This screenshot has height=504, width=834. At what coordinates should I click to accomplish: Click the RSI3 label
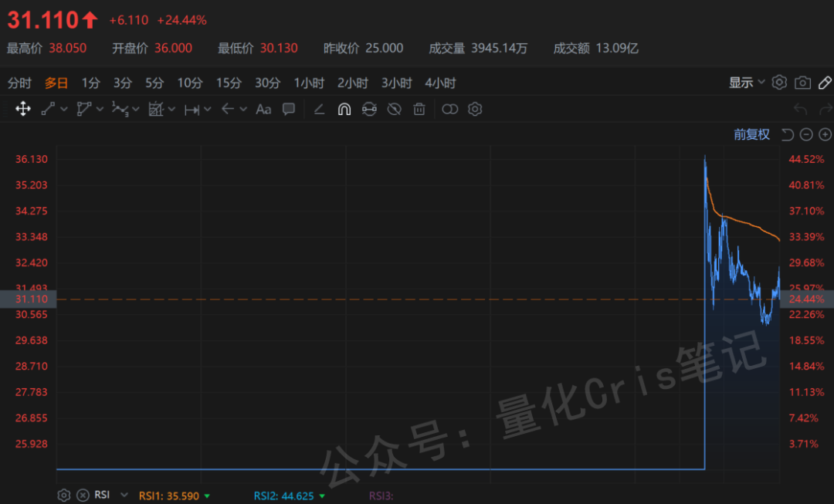click(x=381, y=496)
